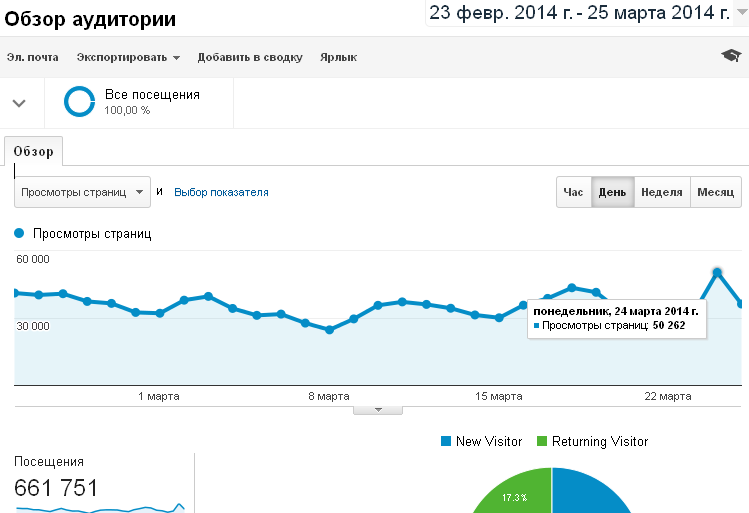The image size is (749, 513).
Task: Click the green 17.3% pie slice
Action: (x=516, y=494)
